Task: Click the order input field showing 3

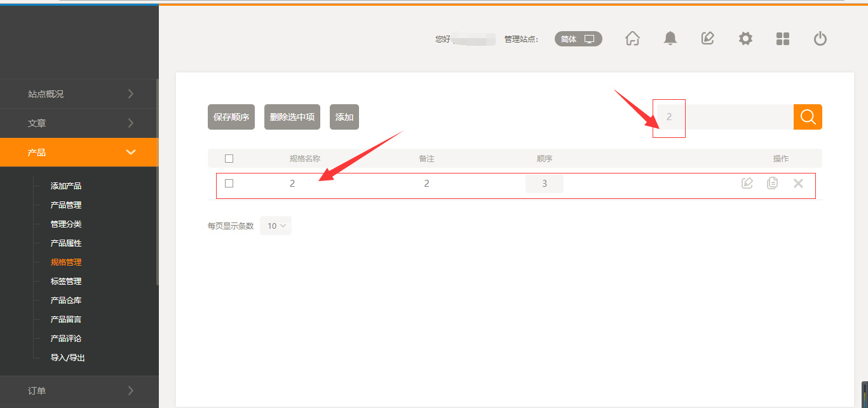Action: (x=545, y=184)
